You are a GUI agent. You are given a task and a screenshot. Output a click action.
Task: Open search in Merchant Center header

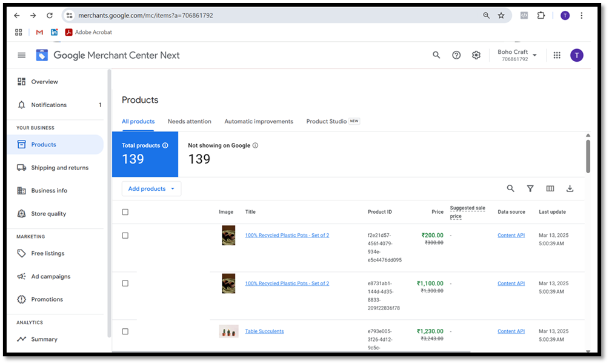[436, 55]
